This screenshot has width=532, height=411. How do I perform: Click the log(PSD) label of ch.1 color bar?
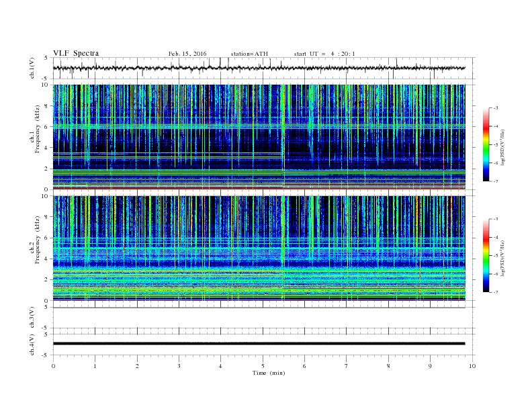click(x=502, y=147)
